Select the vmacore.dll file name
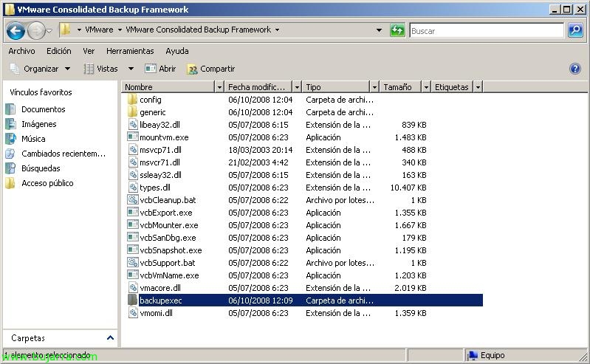Screen dimensions: 590x364 160,288
